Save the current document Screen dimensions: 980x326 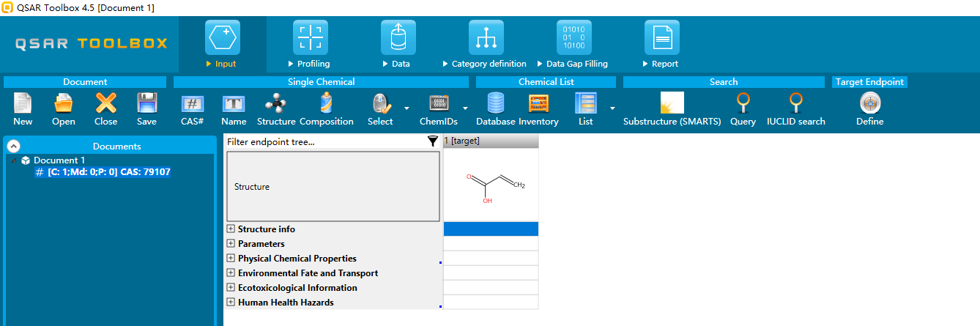point(146,104)
